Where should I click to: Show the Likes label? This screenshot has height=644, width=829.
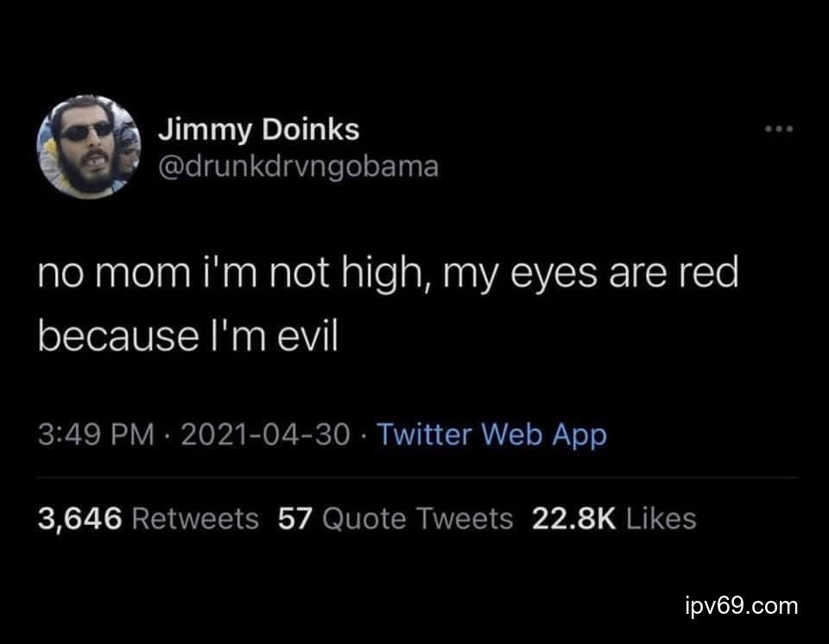661,519
